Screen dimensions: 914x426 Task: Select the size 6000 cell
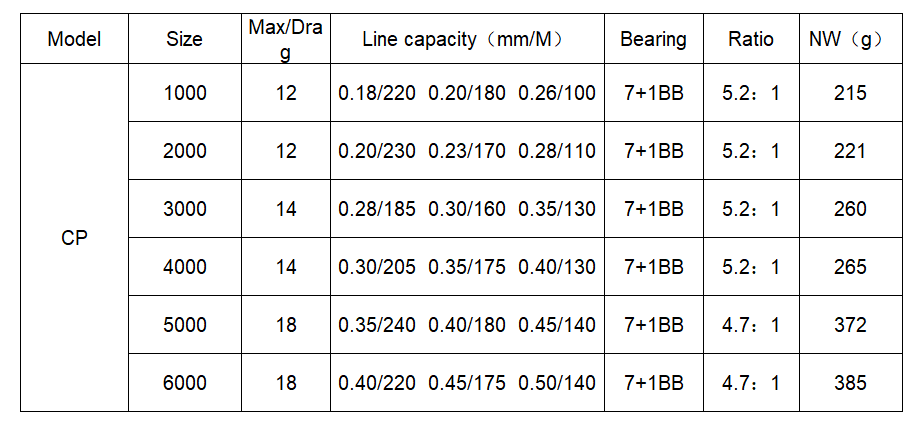click(x=184, y=382)
